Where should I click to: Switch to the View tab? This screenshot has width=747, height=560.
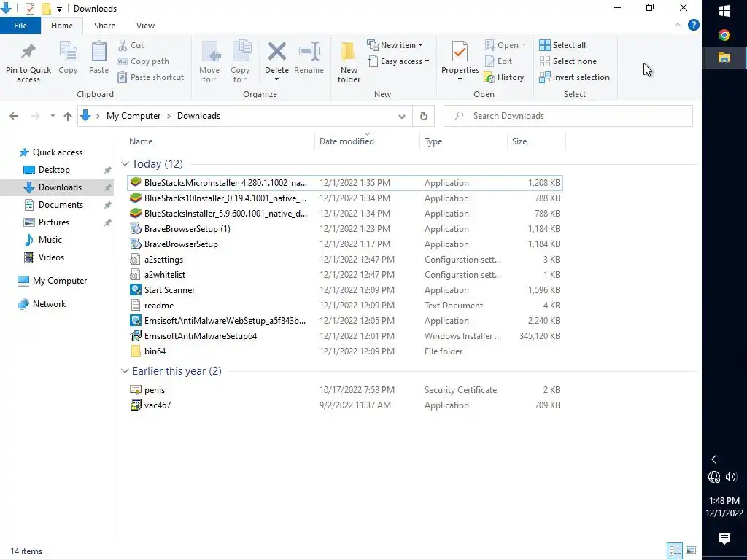(x=145, y=26)
